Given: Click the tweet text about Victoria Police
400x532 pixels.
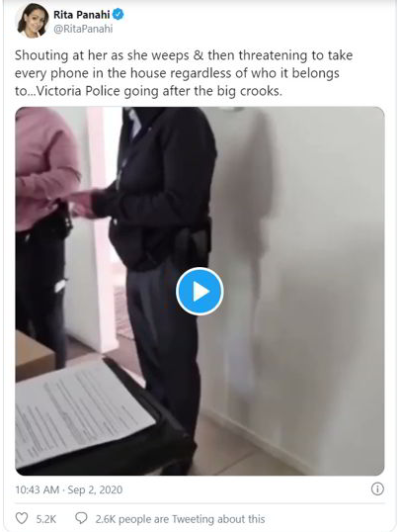Looking at the screenshot, I should (184, 73).
